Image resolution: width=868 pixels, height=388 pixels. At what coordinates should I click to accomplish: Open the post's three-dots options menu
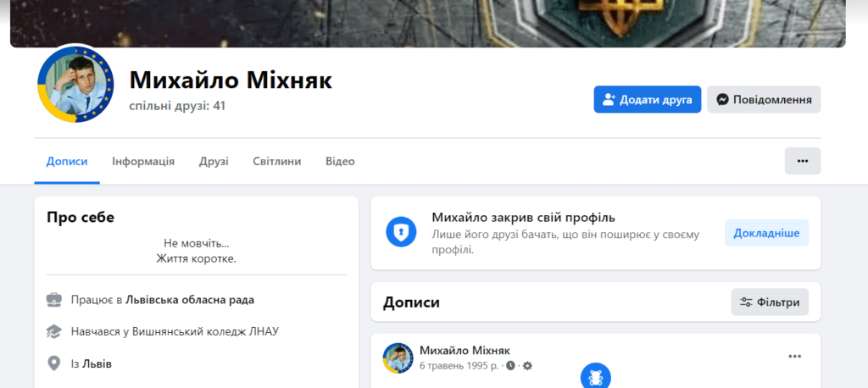pos(795,357)
